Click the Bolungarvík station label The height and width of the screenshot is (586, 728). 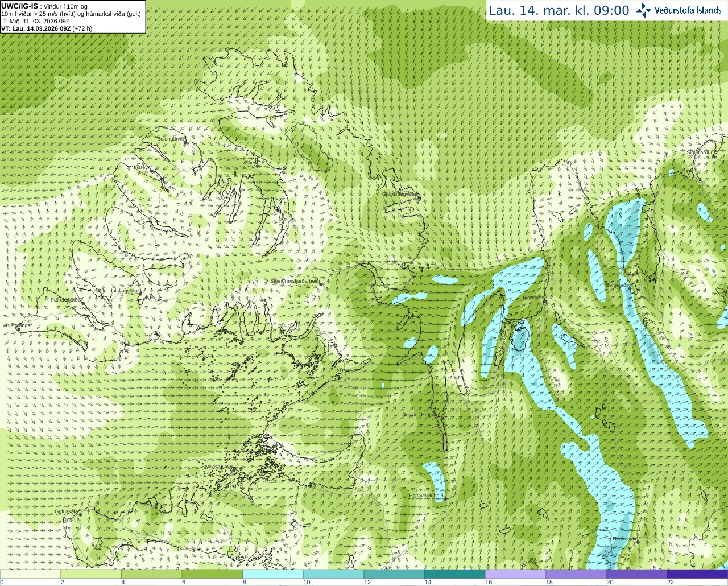pos(171,139)
